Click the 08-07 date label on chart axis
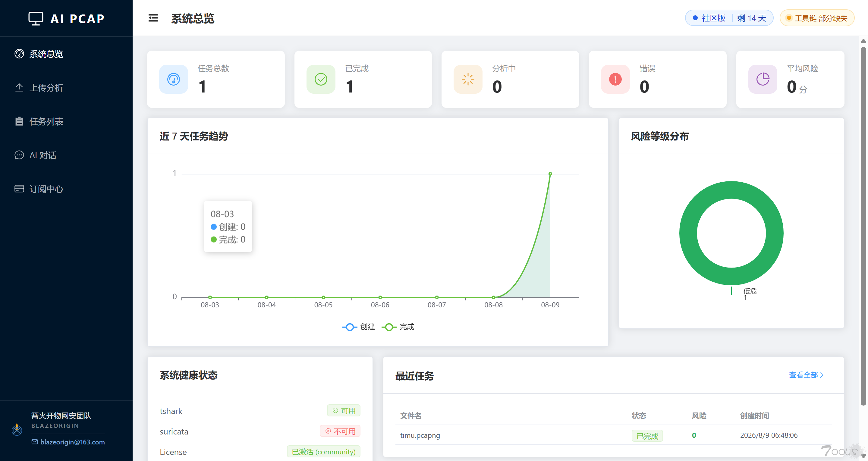This screenshot has height=461, width=868. coord(437,305)
